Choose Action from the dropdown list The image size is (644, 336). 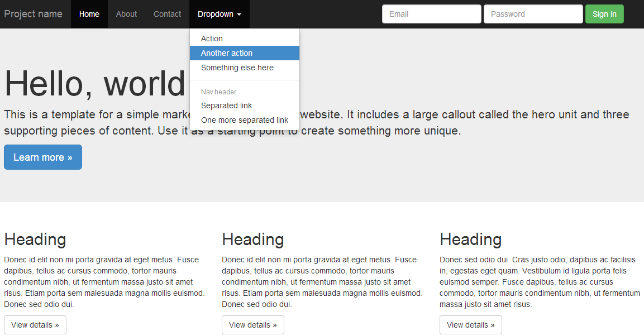(x=212, y=39)
